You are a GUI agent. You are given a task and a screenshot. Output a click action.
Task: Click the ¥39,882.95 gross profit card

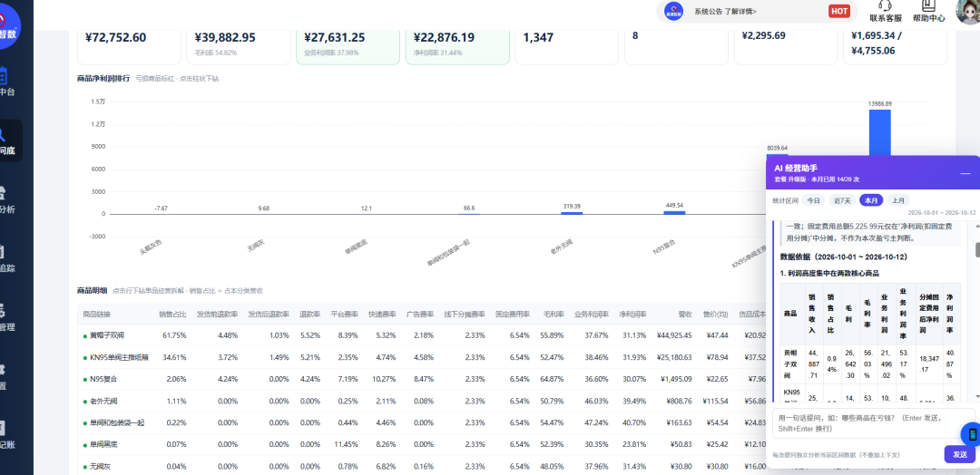[239, 47]
